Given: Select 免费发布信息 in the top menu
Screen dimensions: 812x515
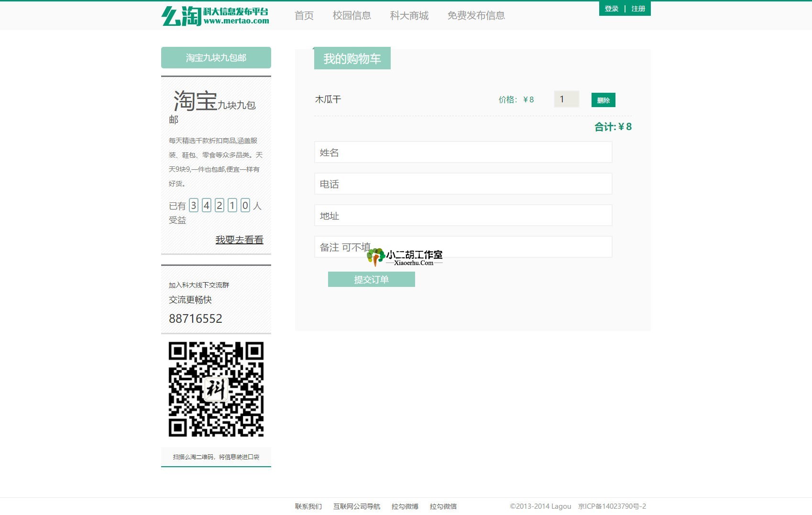Looking at the screenshot, I should 476,16.
